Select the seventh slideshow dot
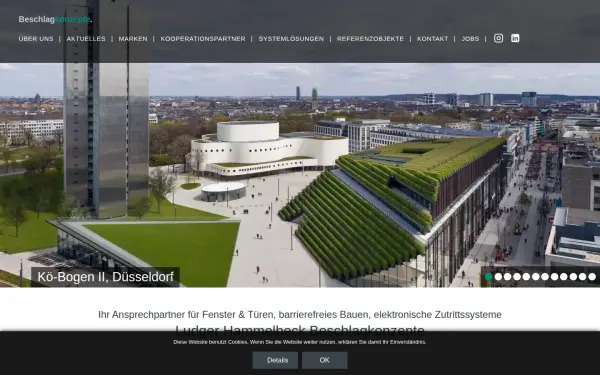 pos(545,276)
